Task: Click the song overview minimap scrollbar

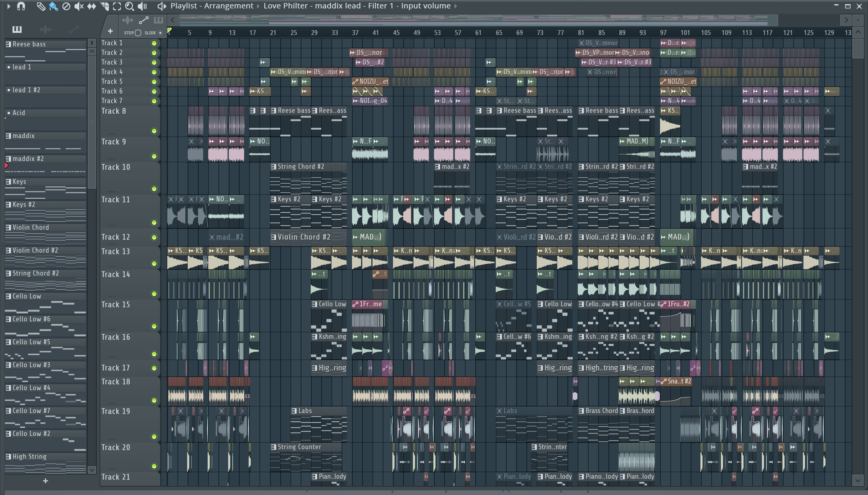Action: tap(479, 20)
